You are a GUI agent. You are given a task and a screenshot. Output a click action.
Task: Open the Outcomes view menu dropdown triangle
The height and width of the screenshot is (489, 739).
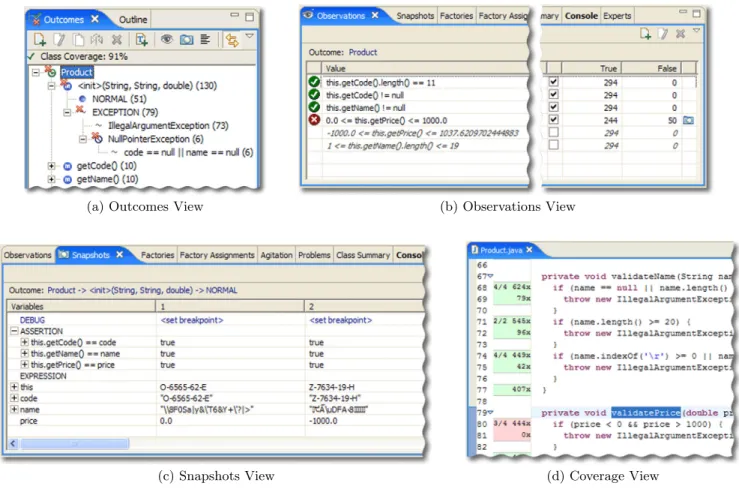(x=250, y=36)
